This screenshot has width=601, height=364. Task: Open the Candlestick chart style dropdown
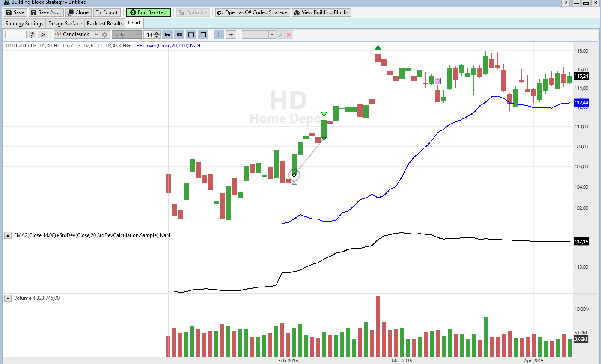pyautogui.click(x=77, y=34)
